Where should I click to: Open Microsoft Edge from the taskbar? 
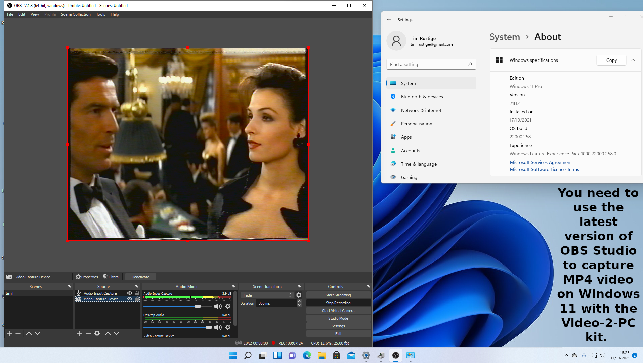(307, 355)
